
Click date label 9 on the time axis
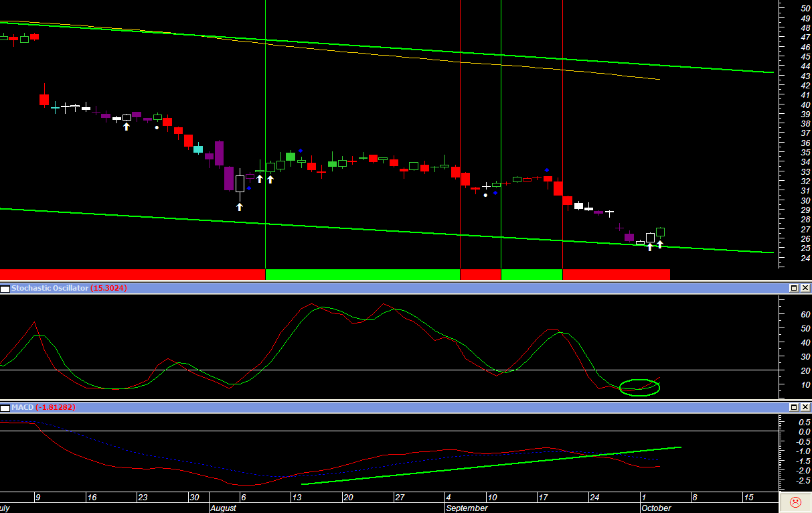[x=38, y=498]
